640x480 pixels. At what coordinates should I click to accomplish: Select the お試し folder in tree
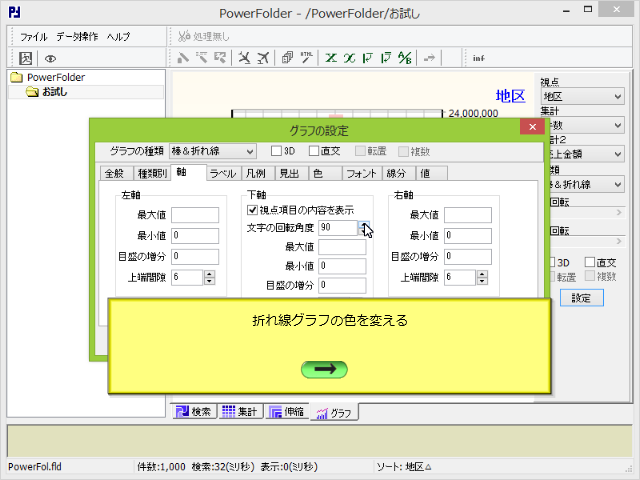coord(54,92)
